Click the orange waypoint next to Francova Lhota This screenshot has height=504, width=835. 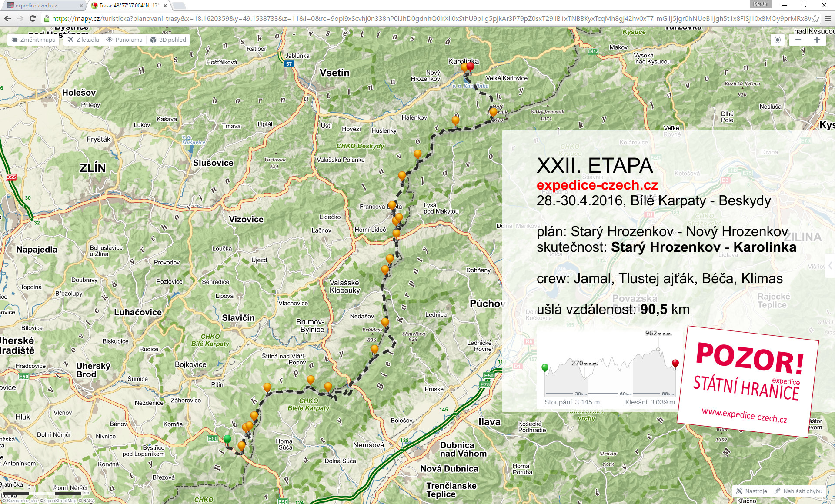[392, 205]
